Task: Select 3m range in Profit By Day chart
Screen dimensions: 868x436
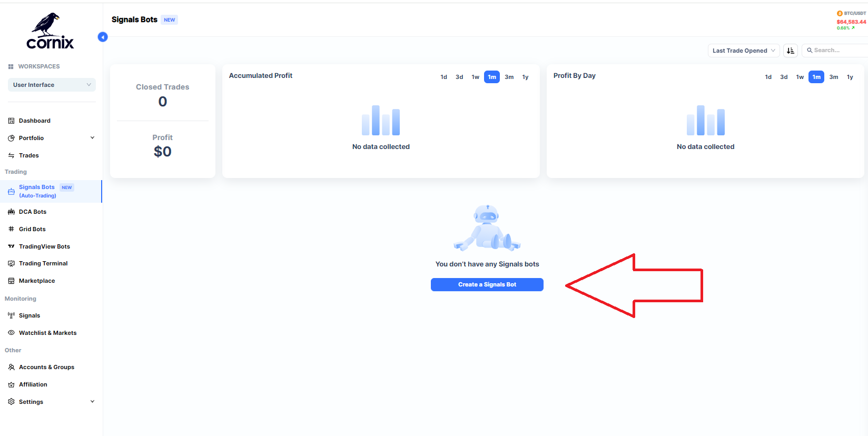Action: pyautogui.click(x=833, y=77)
